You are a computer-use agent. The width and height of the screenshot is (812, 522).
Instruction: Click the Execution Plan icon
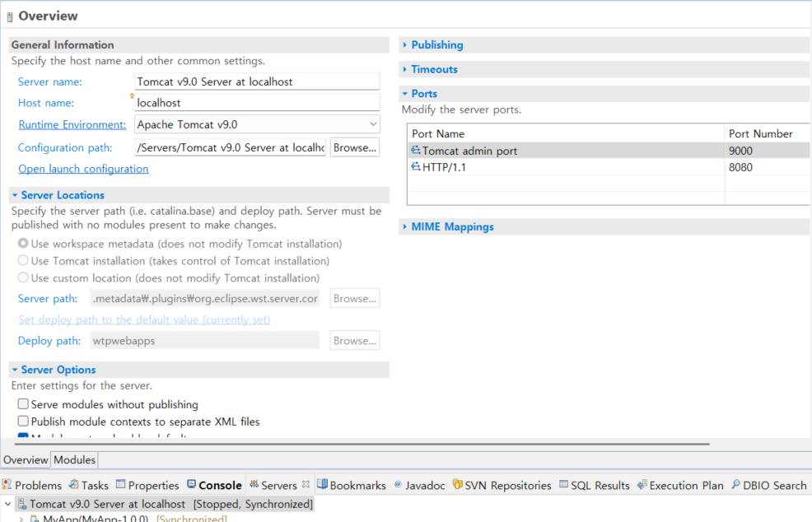[642, 485]
